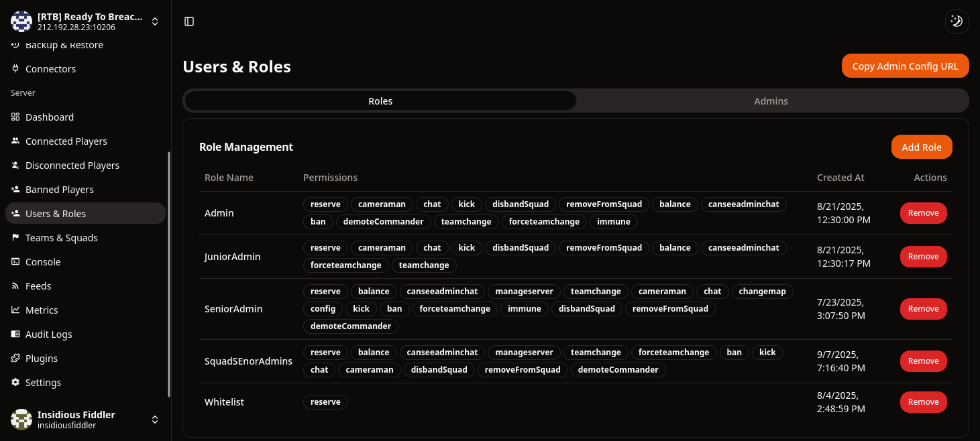This screenshot has height=441, width=980.
Task: Switch to the Admins tab
Action: pyautogui.click(x=771, y=101)
